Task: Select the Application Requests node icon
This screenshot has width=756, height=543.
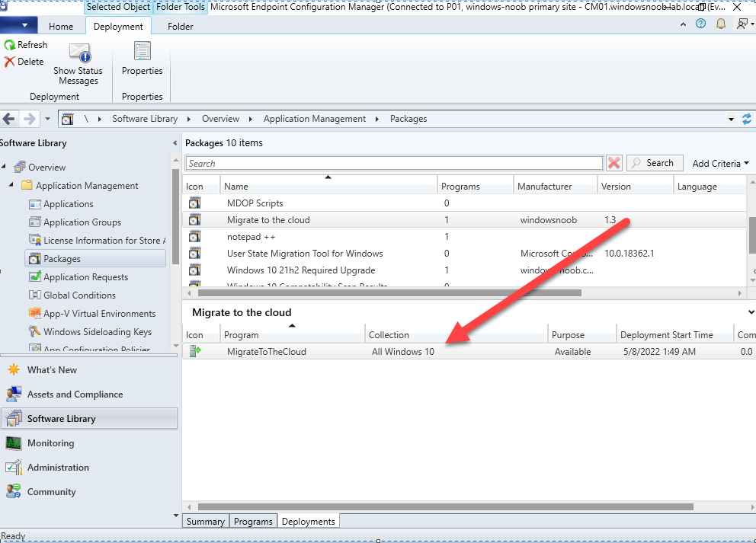Action: 35,277
